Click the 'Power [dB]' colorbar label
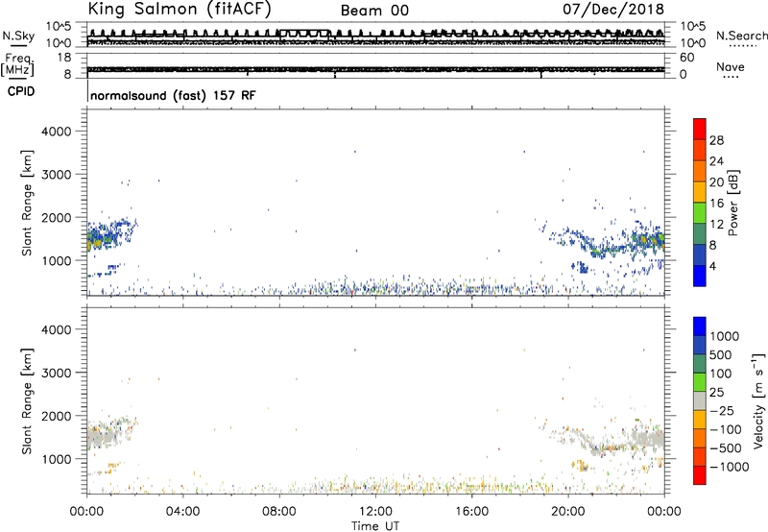 [733, 203]
